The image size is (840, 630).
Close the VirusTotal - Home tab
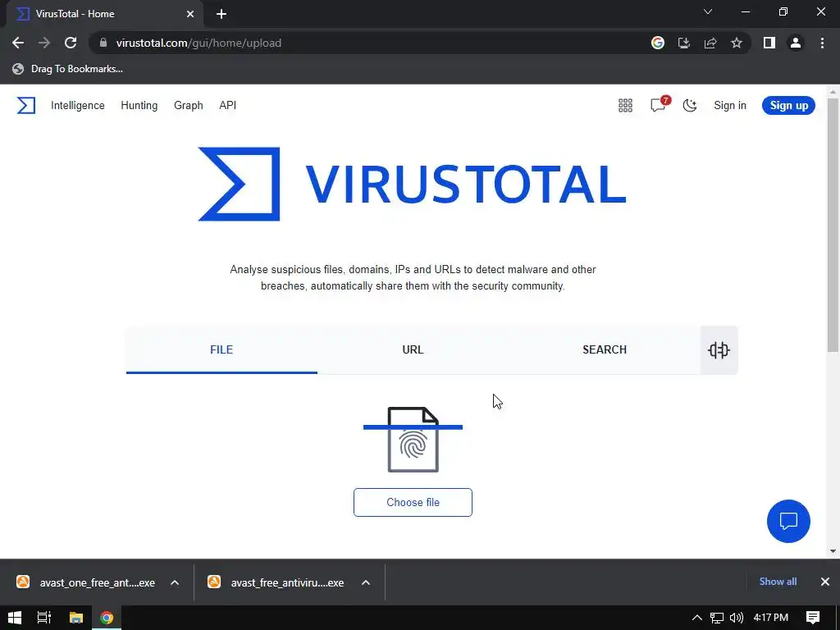[190, 14]
